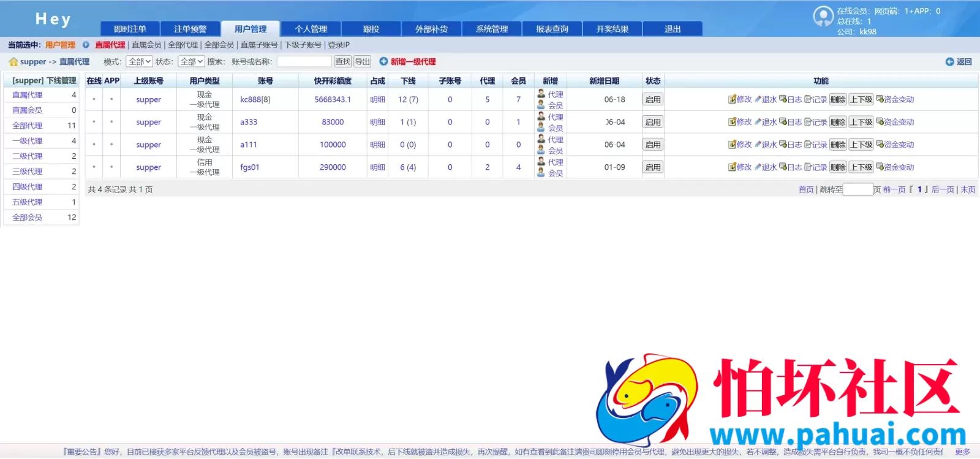Screen dimensions: 980x459
Task: Click the 修改 edit icon in the fgs01 row
Action: pos(732,167)
